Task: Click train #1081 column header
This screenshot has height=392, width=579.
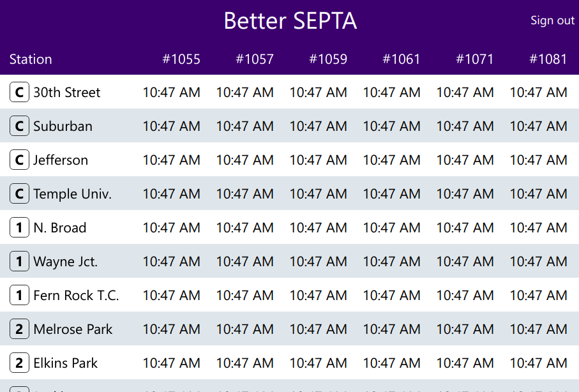Action: 548,59
